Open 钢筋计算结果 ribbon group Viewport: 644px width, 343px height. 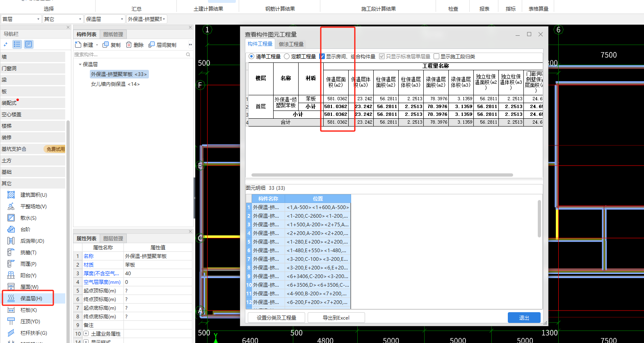(280, 9)
